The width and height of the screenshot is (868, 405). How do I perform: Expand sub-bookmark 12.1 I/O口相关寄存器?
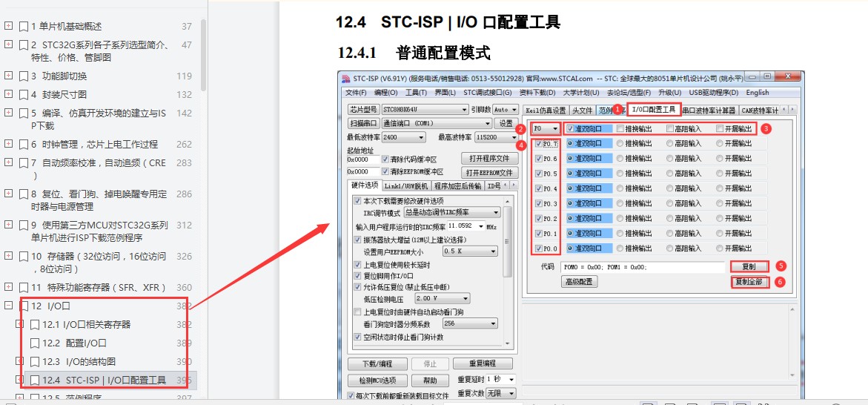point(19,324)
